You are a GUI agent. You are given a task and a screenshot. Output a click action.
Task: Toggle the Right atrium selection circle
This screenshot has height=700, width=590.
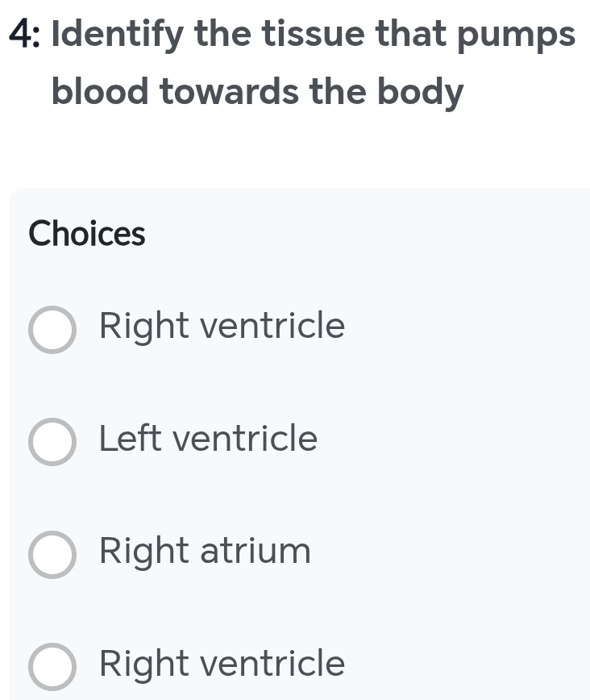[52, 555]
